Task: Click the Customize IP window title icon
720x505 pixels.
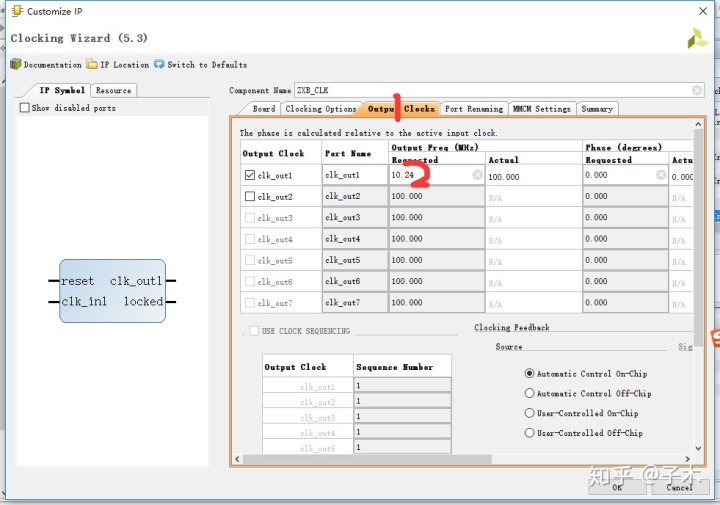Action: pyautogui.click(x=17, y=11)
